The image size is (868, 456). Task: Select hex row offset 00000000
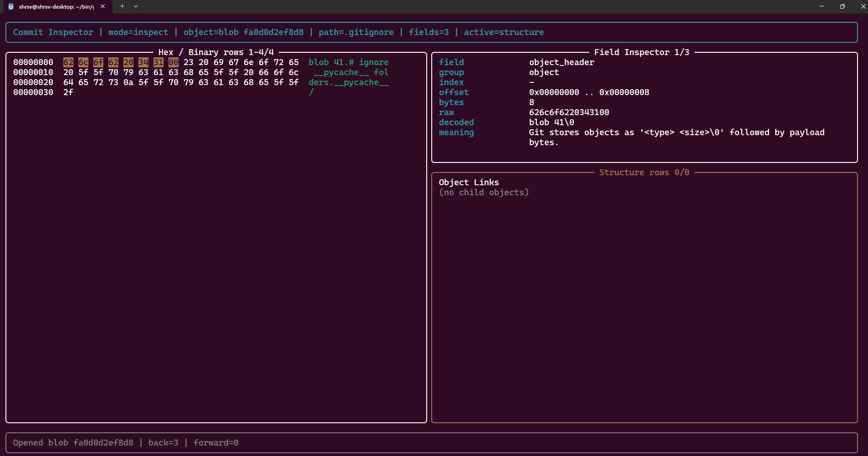point(33,62)
